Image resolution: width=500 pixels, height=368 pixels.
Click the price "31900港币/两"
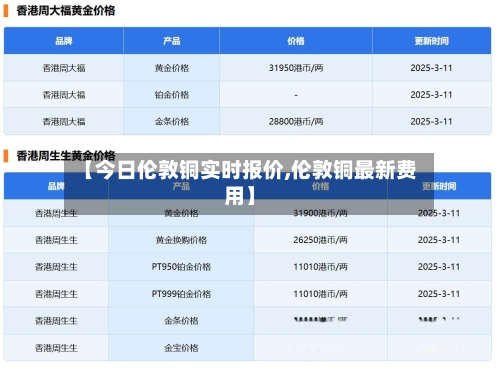[320, 213]
